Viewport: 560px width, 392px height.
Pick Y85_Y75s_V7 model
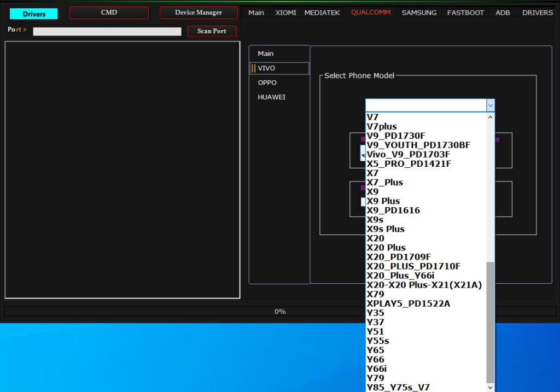click(426, 388)
